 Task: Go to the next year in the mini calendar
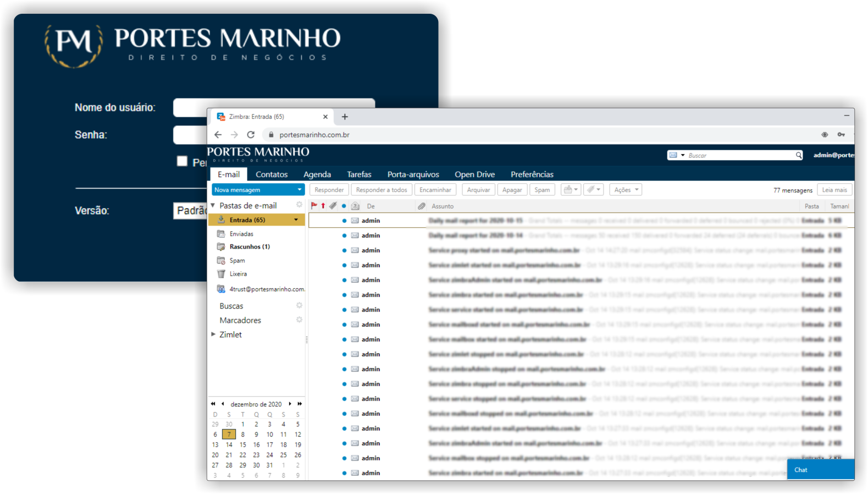(x=300, y=404)
